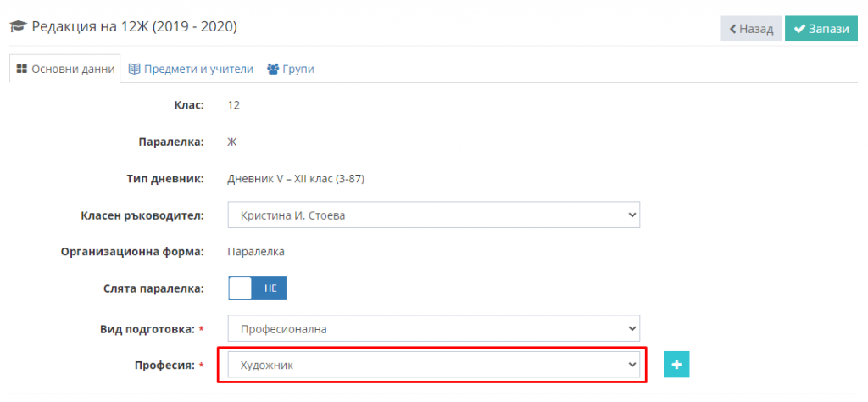The width and height of the screenshot is (868, 402).
Task: Click the white handle of Слята паралелка toggle
Action: coord(240,288)
